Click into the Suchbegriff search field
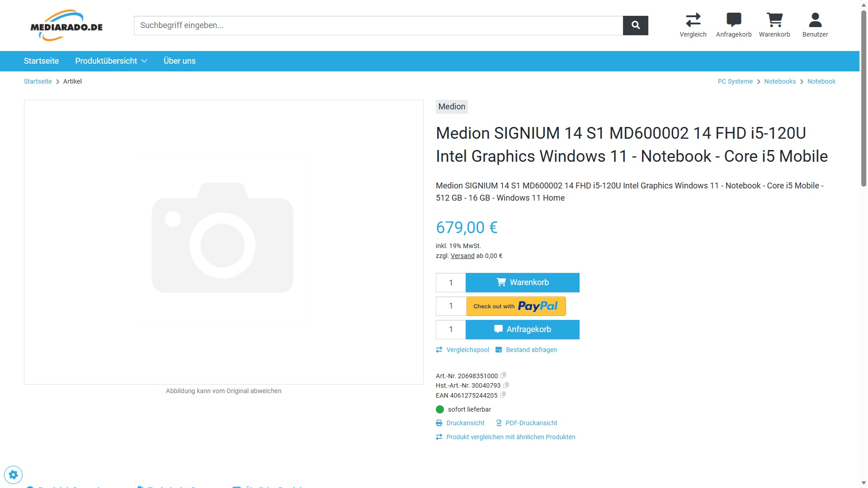Screen dimensions: 868x488 pos(378,25)
